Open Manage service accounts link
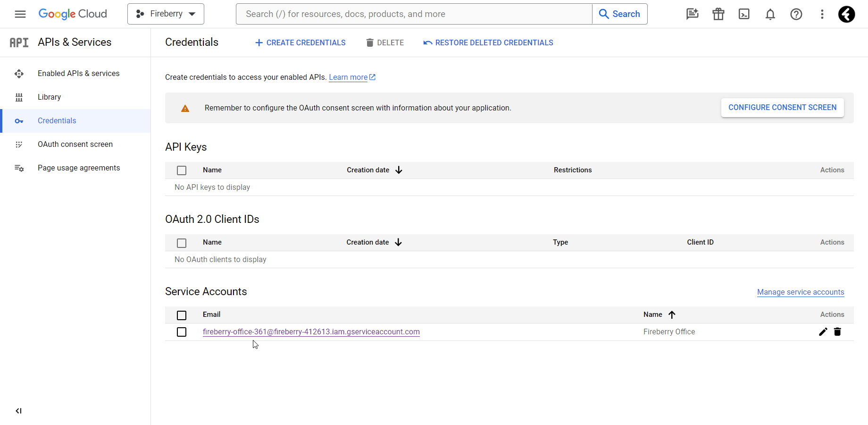This screenshot has height=425, width=868. 801,292
